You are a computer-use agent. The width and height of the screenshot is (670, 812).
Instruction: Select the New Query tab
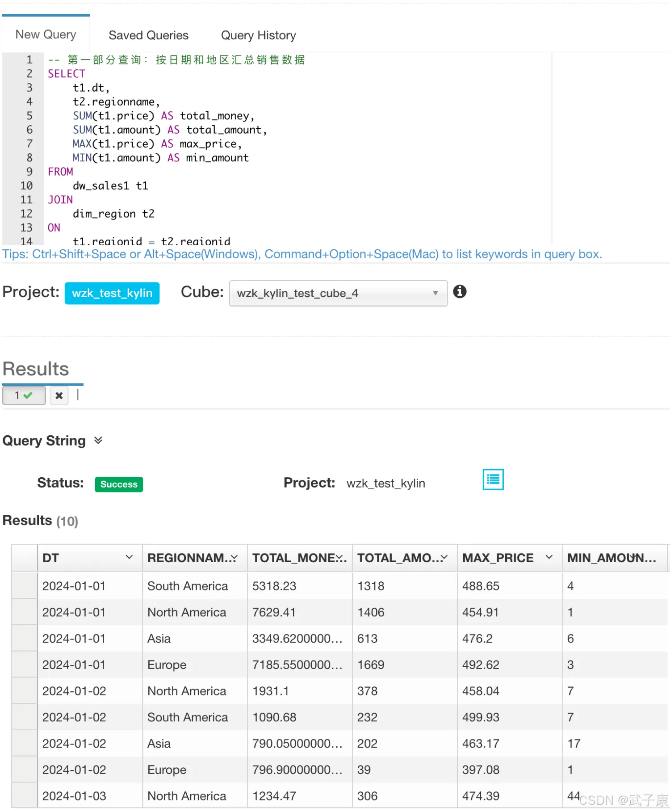46,34
